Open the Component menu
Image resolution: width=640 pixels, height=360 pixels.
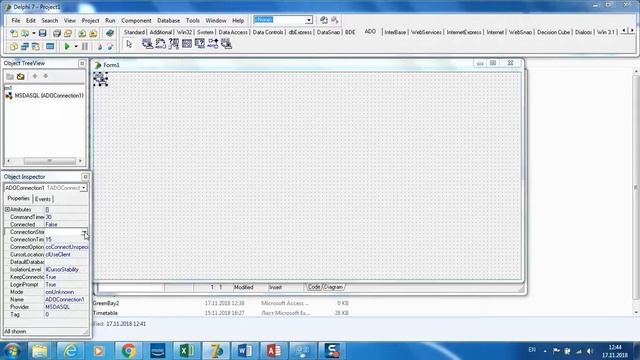pyautogui.click(x=136, y=20)
